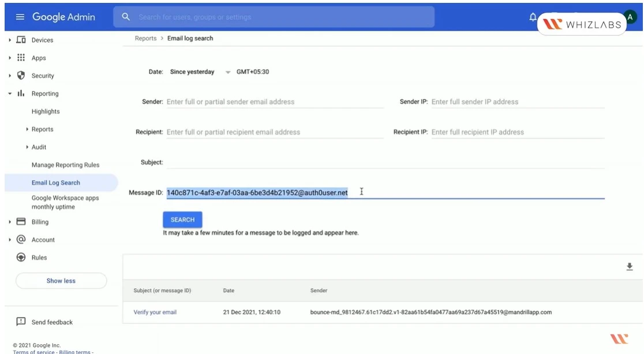Open the Devices sidebar item

pos(42,40)
